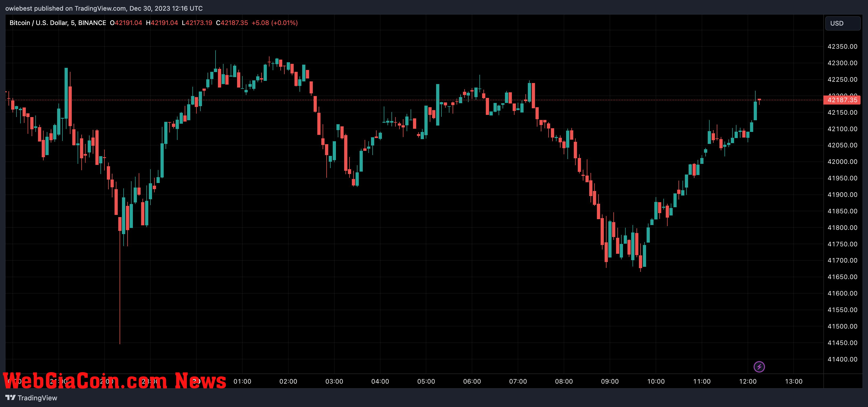This screenshot has width=868, height=407.
Task: Click the low value L42173.19
Action: click(197, 23)
